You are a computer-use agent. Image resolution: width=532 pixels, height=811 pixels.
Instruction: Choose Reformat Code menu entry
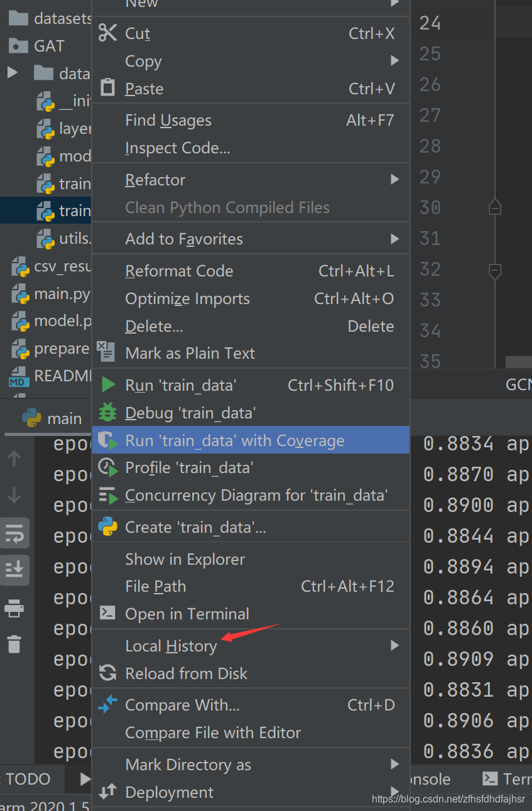251,271
